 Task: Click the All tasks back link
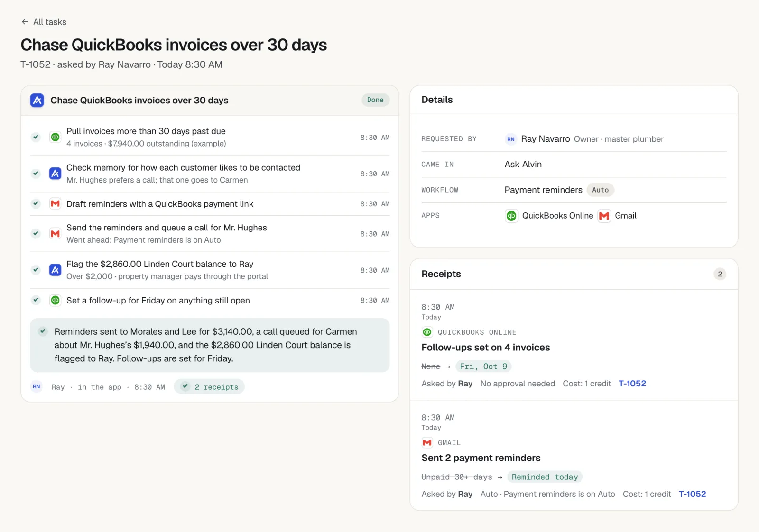[44, 22]
